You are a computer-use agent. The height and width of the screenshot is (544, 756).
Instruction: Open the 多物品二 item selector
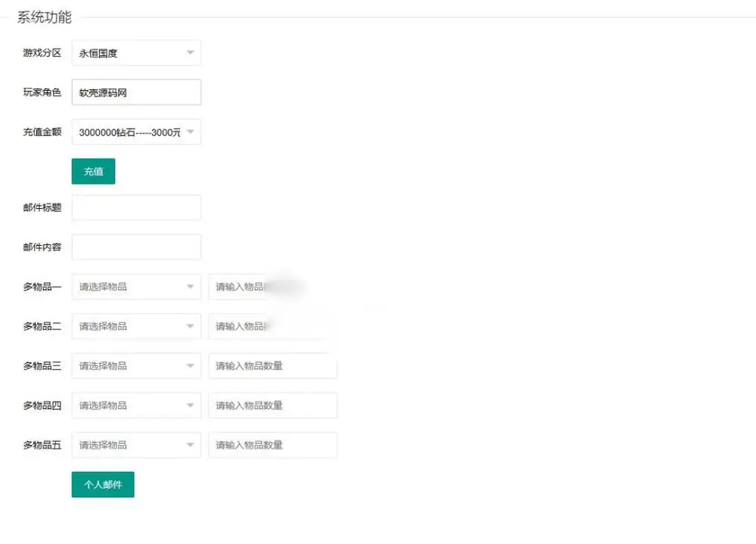[136, 326]
